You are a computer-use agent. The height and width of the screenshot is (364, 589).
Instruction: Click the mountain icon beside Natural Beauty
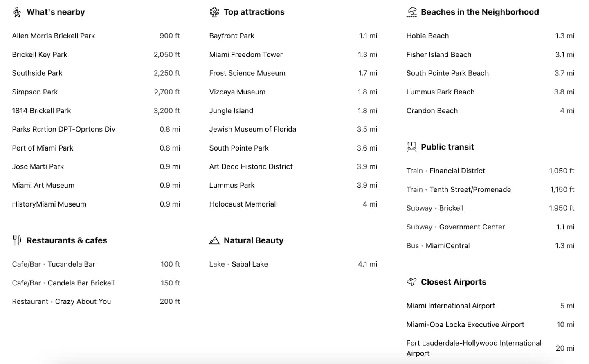(x=214, y=240)
